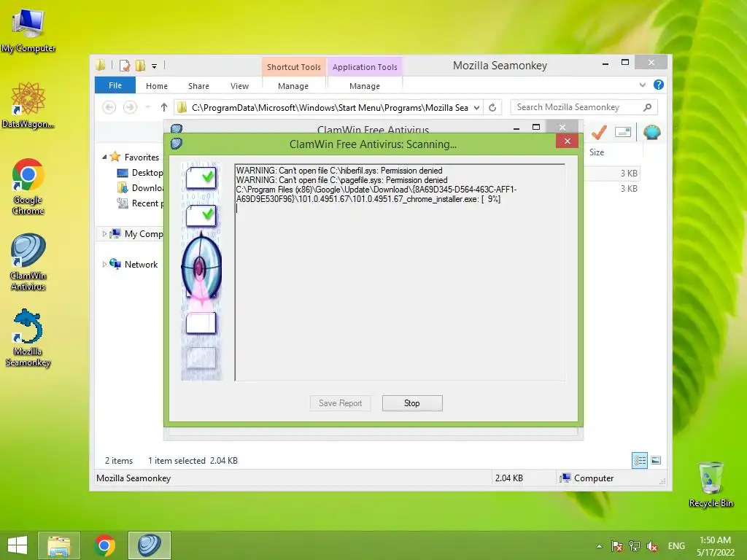The width and height of the screenshot is (747, 560).
Task: Click the Explorer address bar path
Action: 330,108
